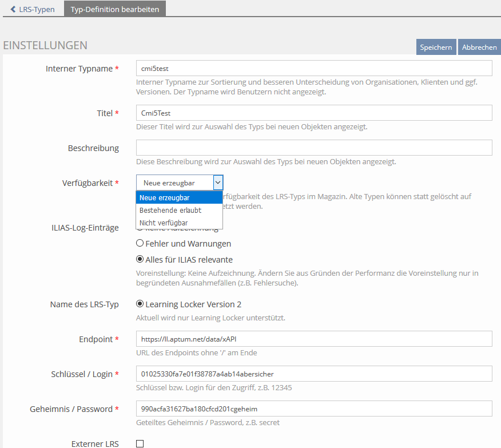Pick Nicht verfügbar from dropdown list
Screen dimensions: 501x448
pos(179,223)
